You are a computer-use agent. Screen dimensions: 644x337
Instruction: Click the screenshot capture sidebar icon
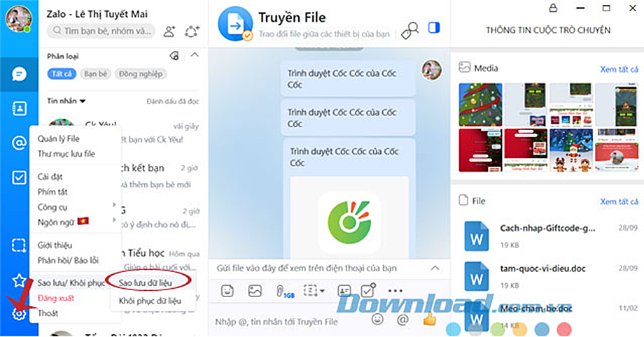18,245
